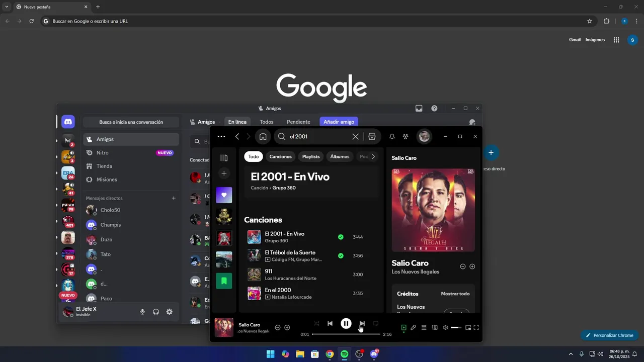Switch to the Pendiente friends tab in Discord
This screenshot has width=644, height=362.
298,122
